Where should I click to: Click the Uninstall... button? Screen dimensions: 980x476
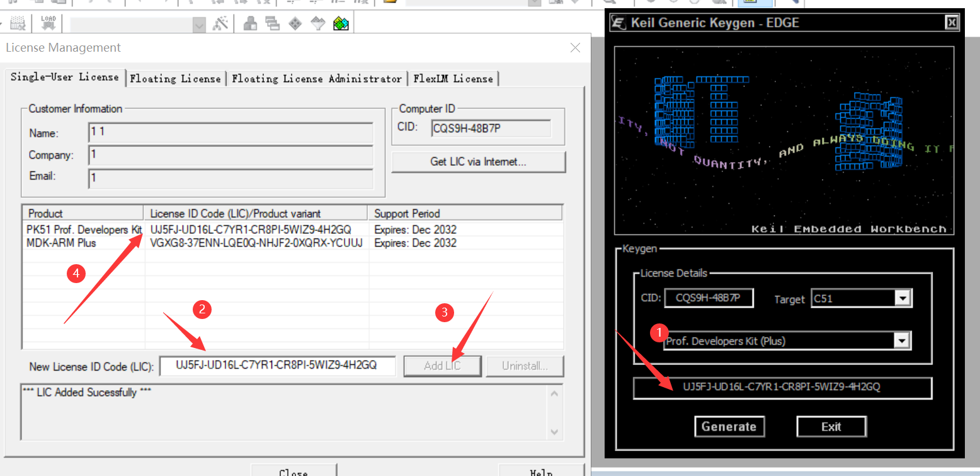525,366
